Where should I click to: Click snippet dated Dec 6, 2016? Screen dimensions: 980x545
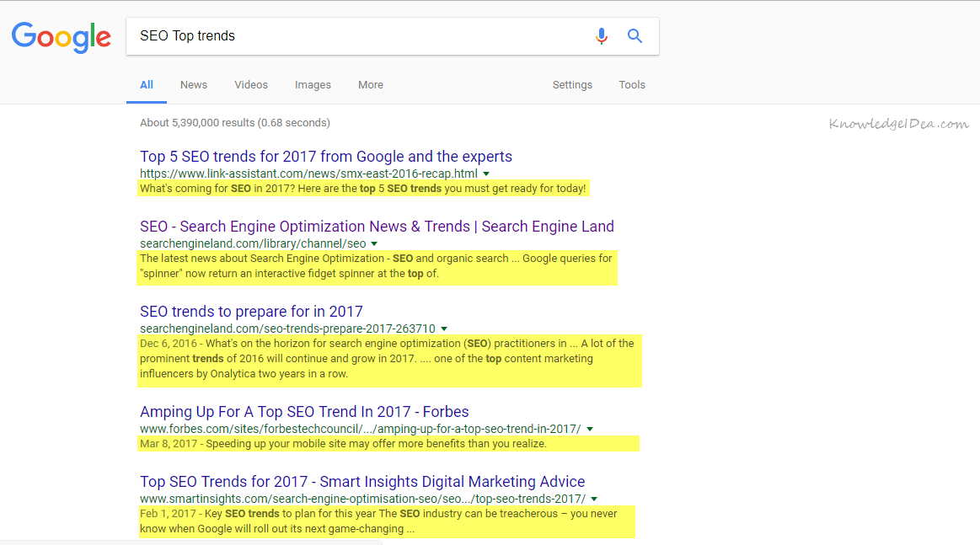click(x=388, y=359)
